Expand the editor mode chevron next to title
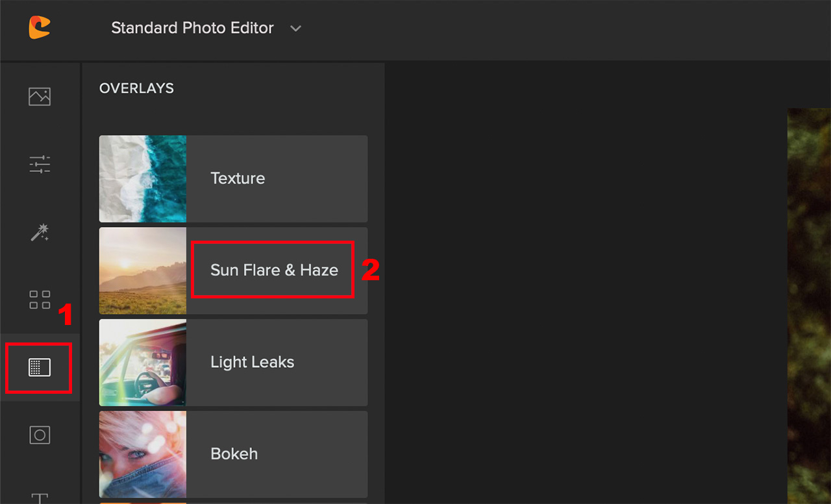The height and width of the screenshot is (504, 831). (295, 29)
